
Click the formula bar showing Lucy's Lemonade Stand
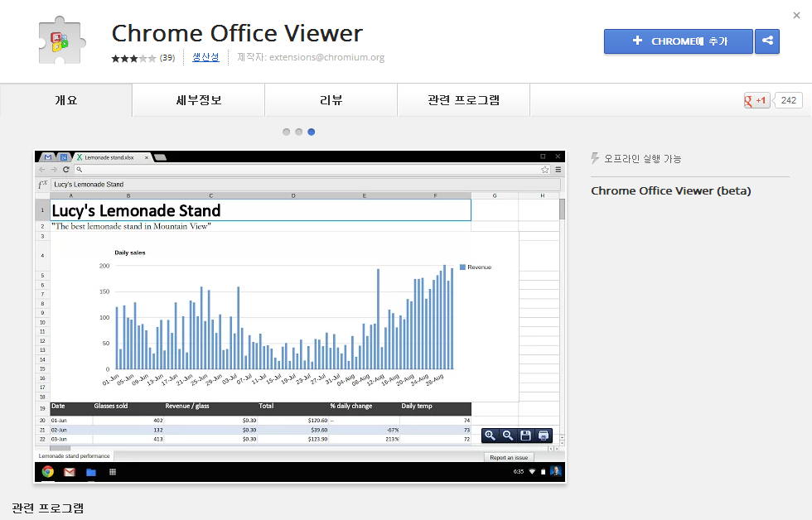tap(306, 184)
